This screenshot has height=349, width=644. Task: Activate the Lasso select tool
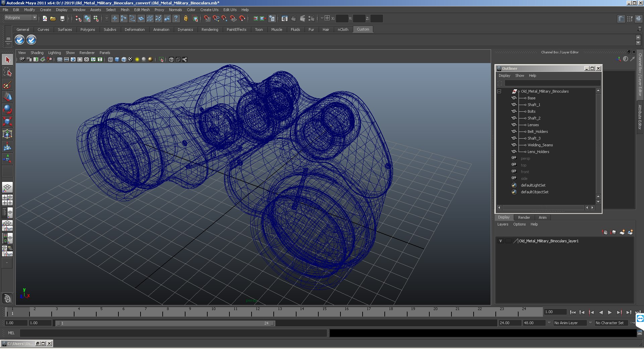pyautogui.click(x=7, y=72)
